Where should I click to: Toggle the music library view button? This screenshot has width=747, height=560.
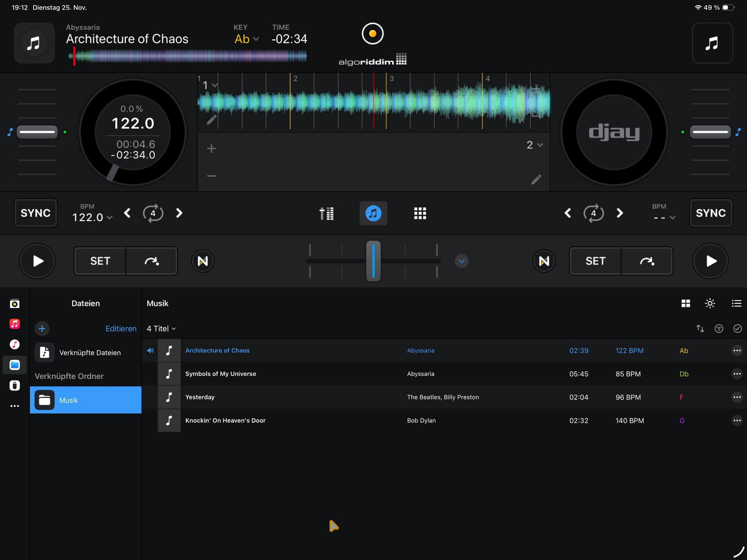tap(373, 213)
